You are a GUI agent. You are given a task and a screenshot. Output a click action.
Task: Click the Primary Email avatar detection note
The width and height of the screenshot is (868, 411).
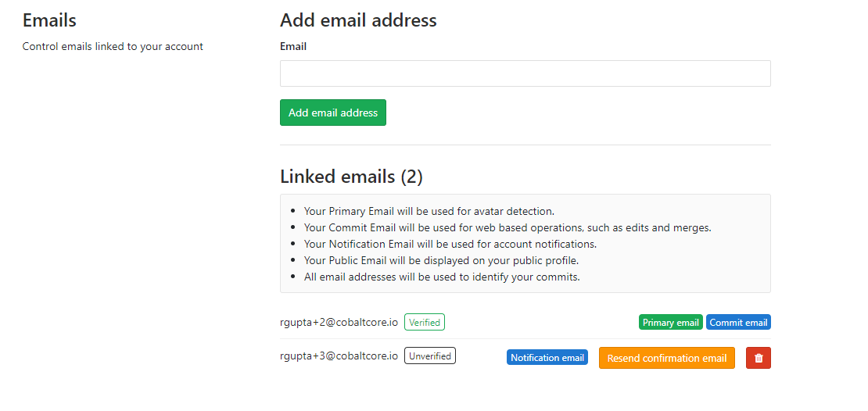click(429, 211)
